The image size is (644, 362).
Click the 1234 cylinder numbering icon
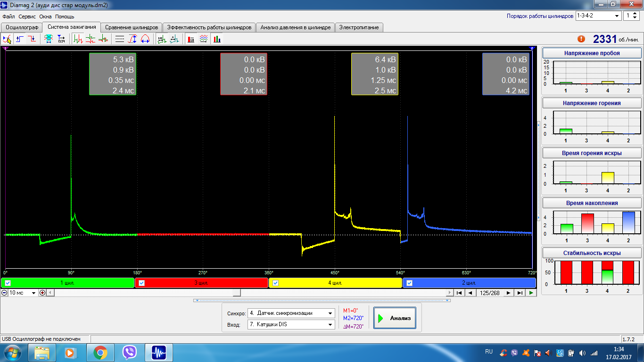point(61,39)
